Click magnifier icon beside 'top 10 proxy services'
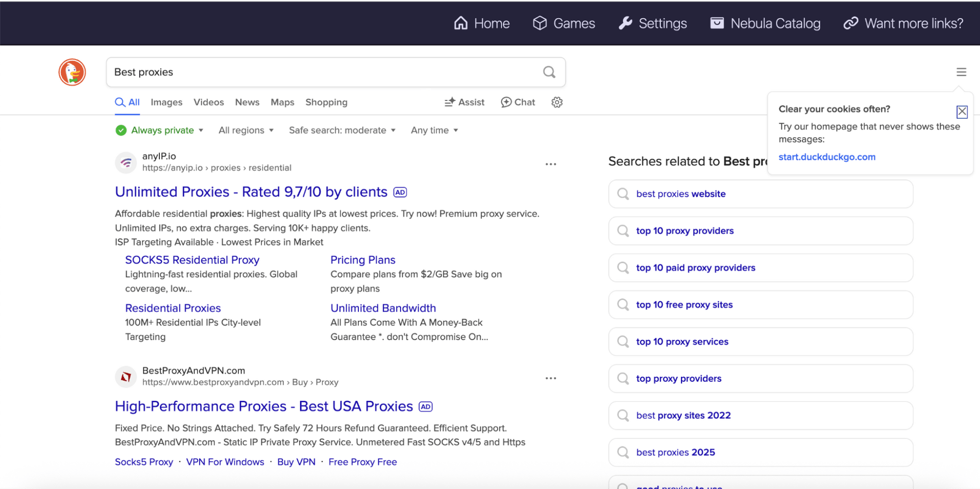The image size is (980, 489). [x=623, y=342]
